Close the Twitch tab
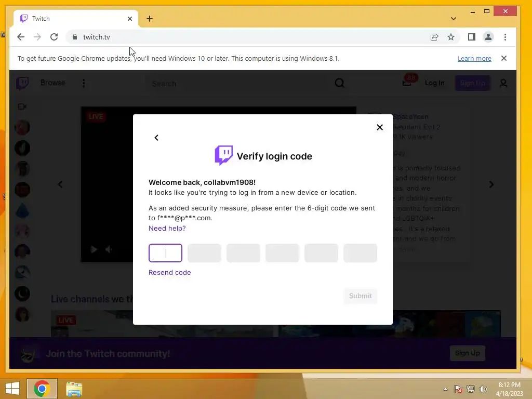Screen dimensions: 532x399 pyautogui.click(x=129, y=19)
